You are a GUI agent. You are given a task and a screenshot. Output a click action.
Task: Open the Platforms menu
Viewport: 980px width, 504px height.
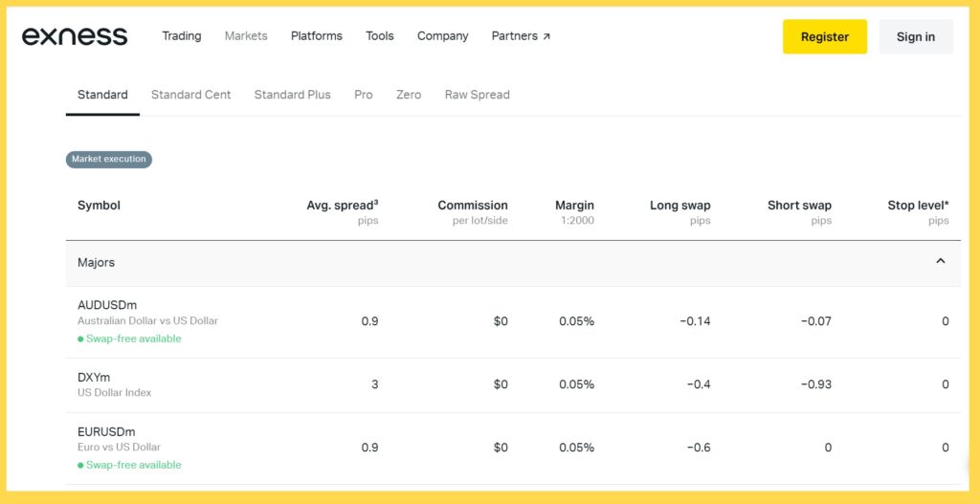(316, 36)
